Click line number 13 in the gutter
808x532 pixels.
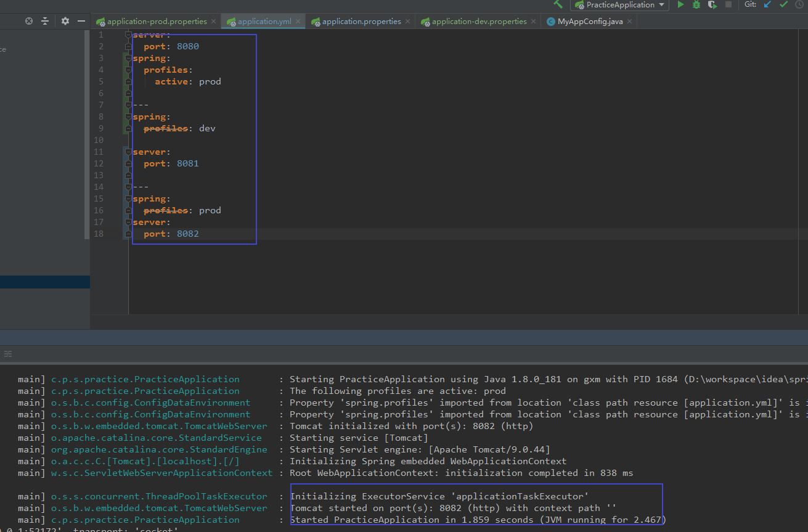99,175
